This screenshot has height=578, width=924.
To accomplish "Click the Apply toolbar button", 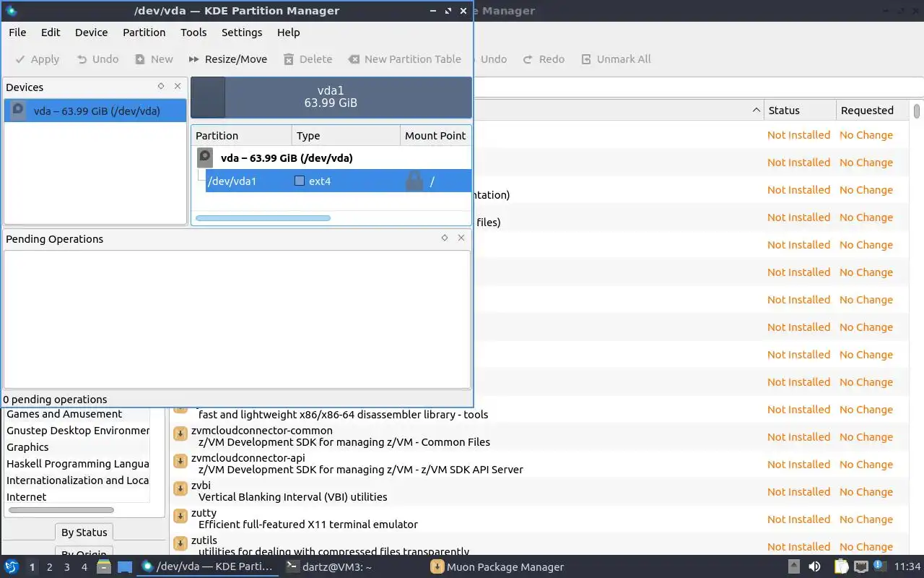I will click(x=38, y=59).
